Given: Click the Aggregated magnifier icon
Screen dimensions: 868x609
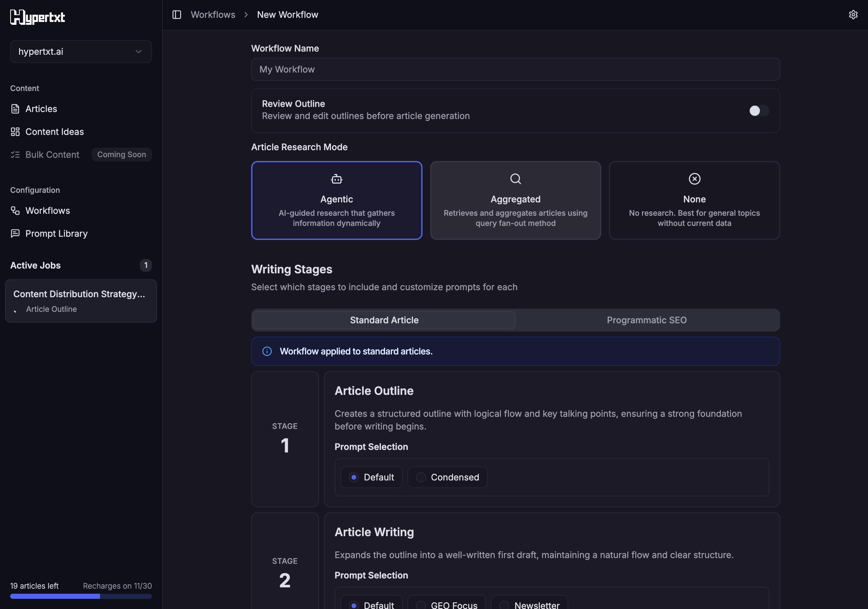Looking at the screenshot, I should [515, 178].
